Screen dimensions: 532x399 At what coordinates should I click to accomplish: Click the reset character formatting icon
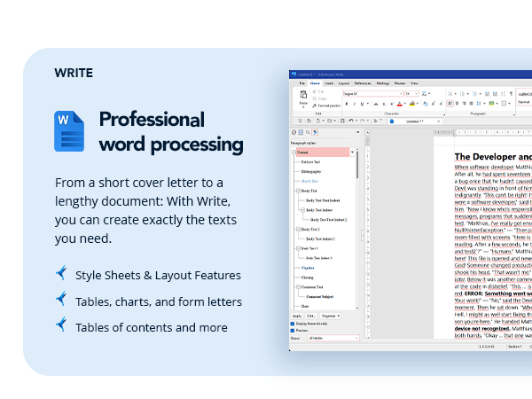[426, 104]
